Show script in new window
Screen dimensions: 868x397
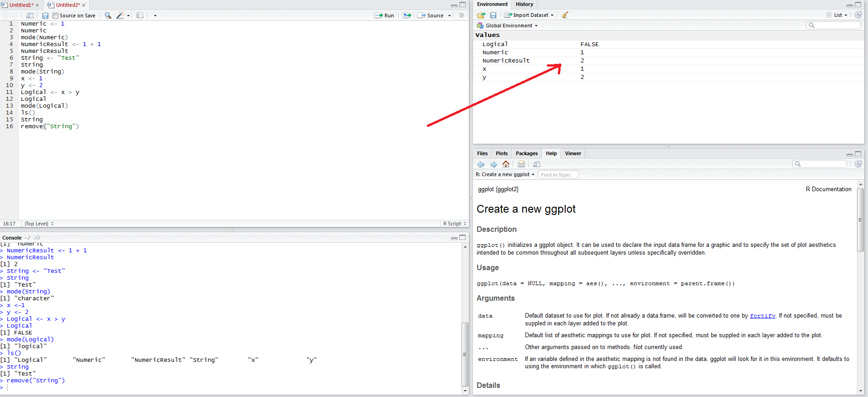click(x=30, y=16)
